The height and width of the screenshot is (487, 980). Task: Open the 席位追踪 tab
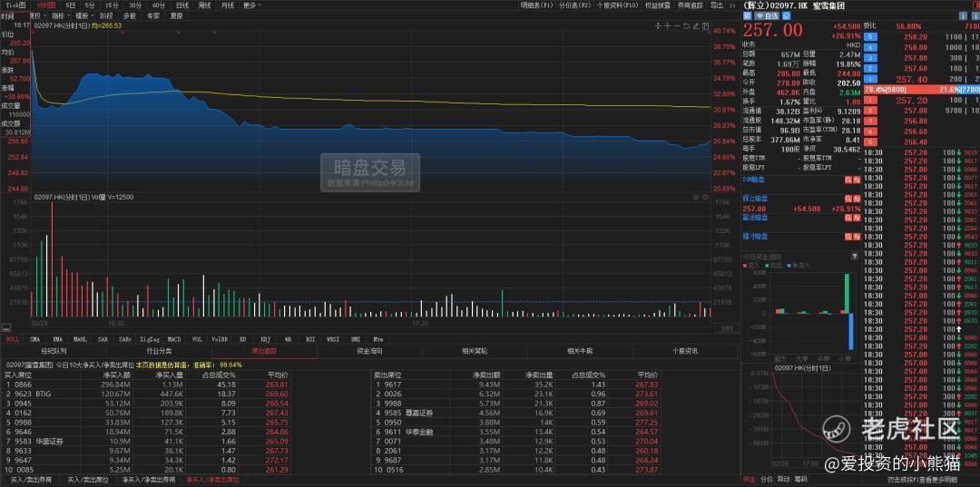click(263, 352)
